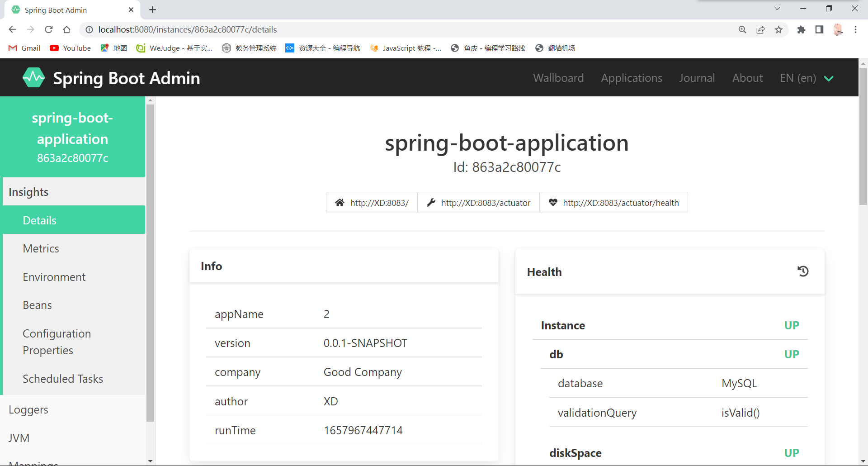
Task: Open the zoom magnifier in address bar
Action: (x=742, y=29)
